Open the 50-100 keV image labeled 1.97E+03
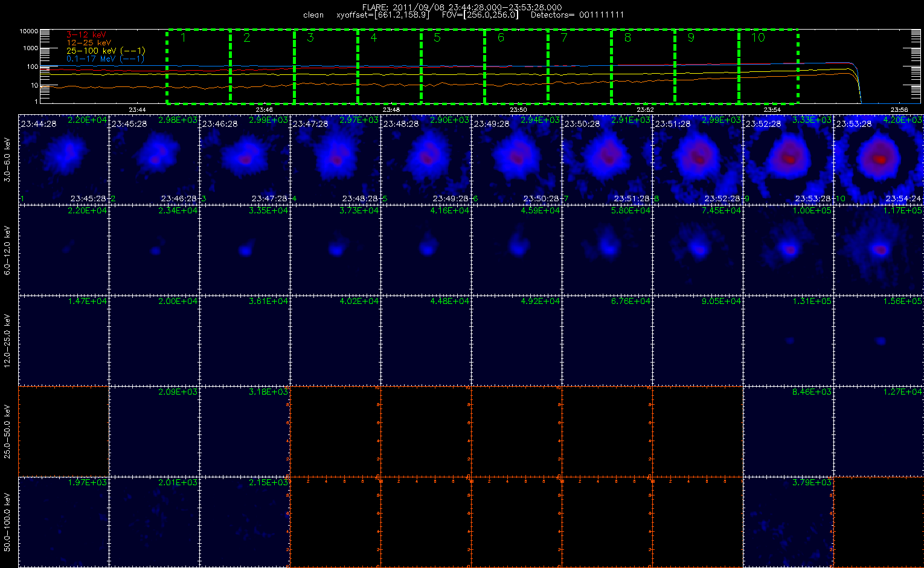 [x=64, y=521]
